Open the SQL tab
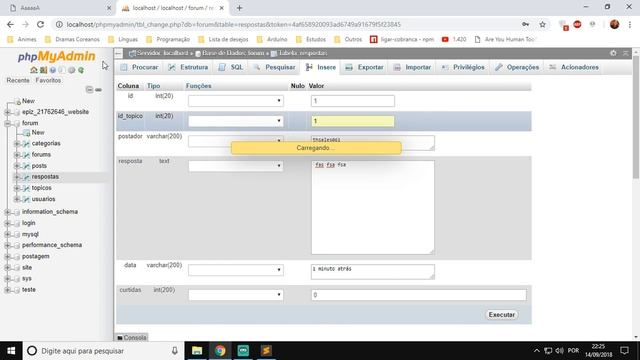640x360 pixels. pos(231,67)
